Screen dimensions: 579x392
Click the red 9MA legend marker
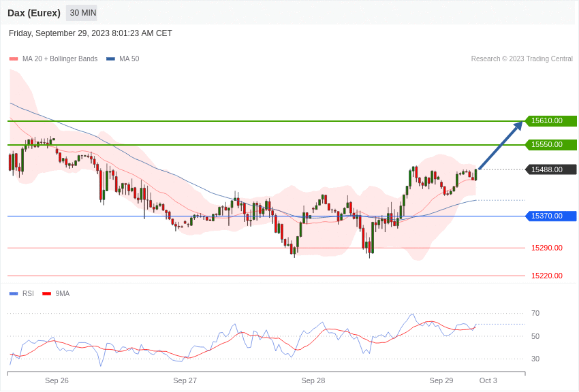pos(46,294)
